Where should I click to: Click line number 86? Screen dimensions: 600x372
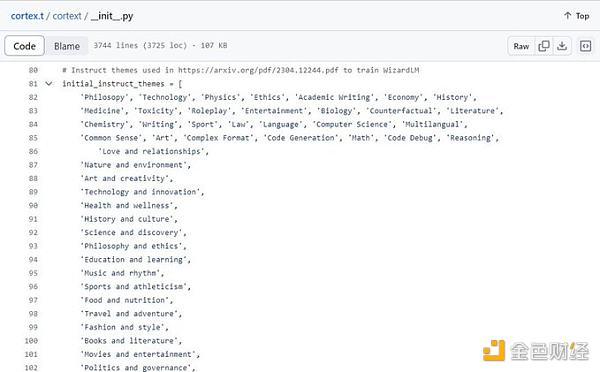coord(33,151)
